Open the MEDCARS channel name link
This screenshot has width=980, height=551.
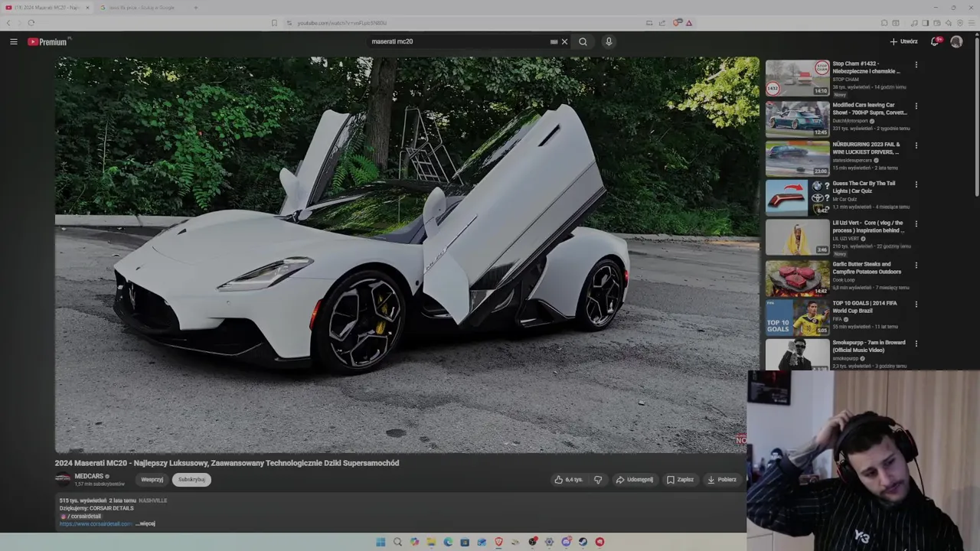click(89, 476)
